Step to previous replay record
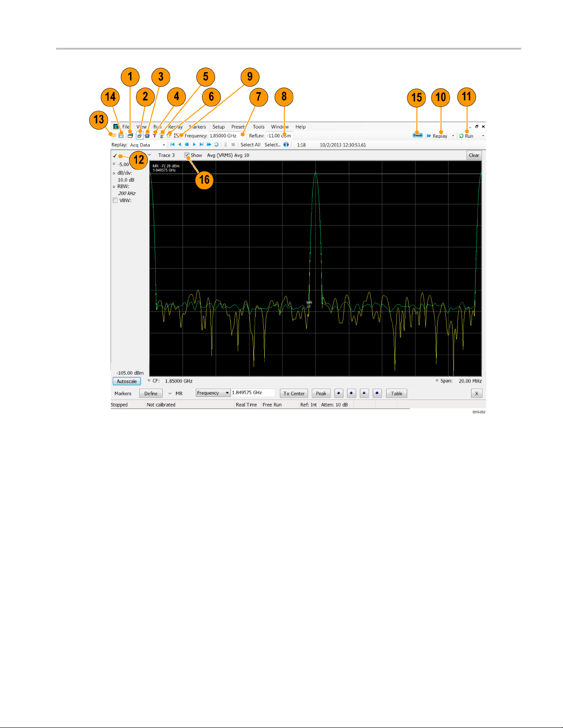Screen dimensions: 563x728 180,144
